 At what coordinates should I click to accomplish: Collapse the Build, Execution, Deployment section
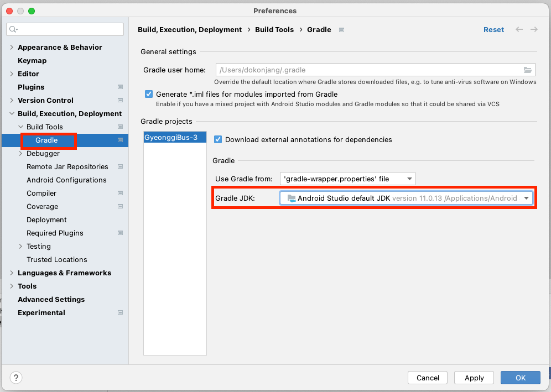(12, 113)
